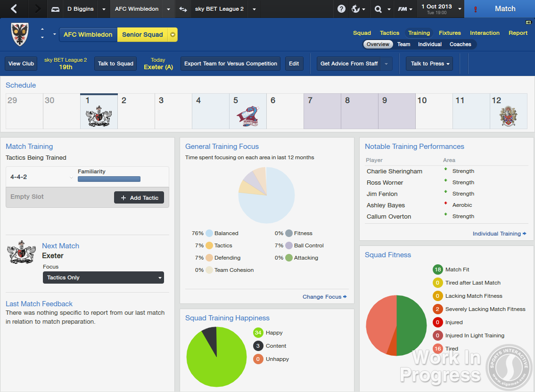Switch to the Tactics tab

[389, 33]
